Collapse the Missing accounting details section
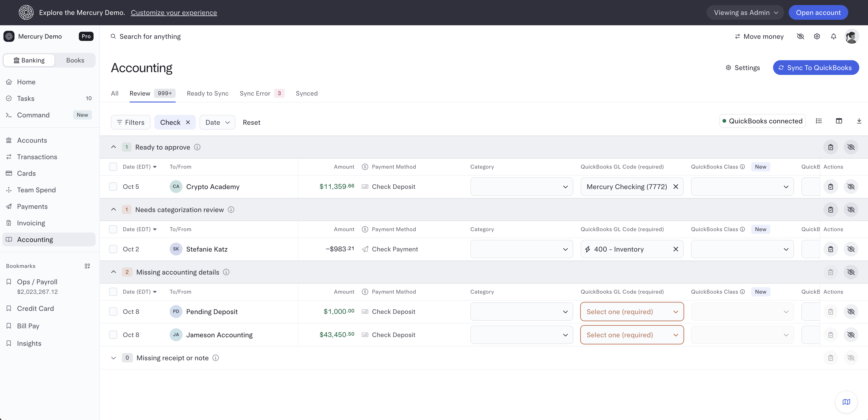This screenshot has width=868, height=420. (114, 272)
